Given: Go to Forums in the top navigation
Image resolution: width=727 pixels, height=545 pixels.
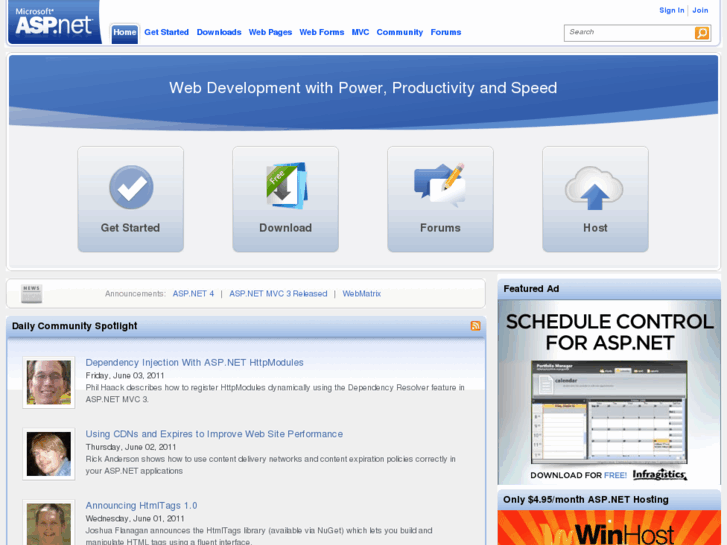Looking at the screenshot, I should 446,32.
